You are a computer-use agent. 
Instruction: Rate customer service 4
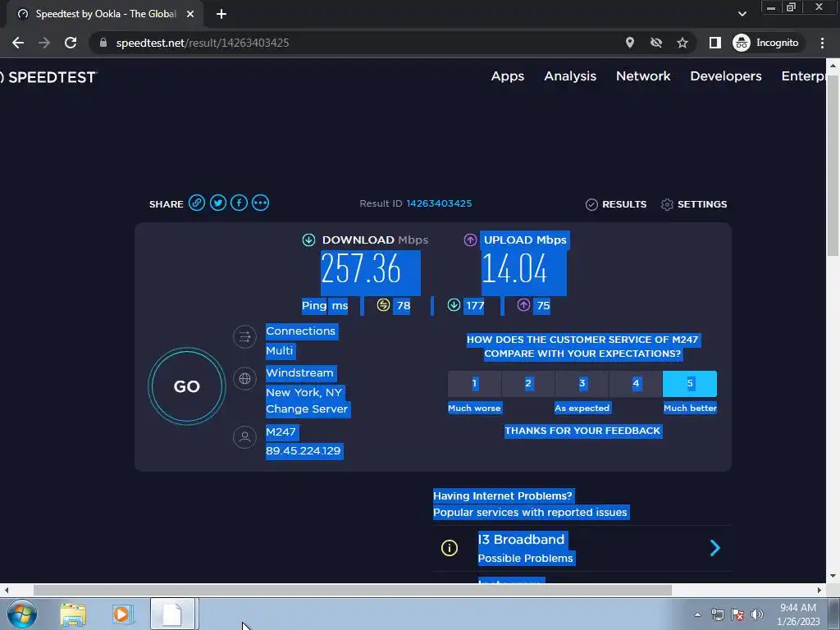[636, 384]
